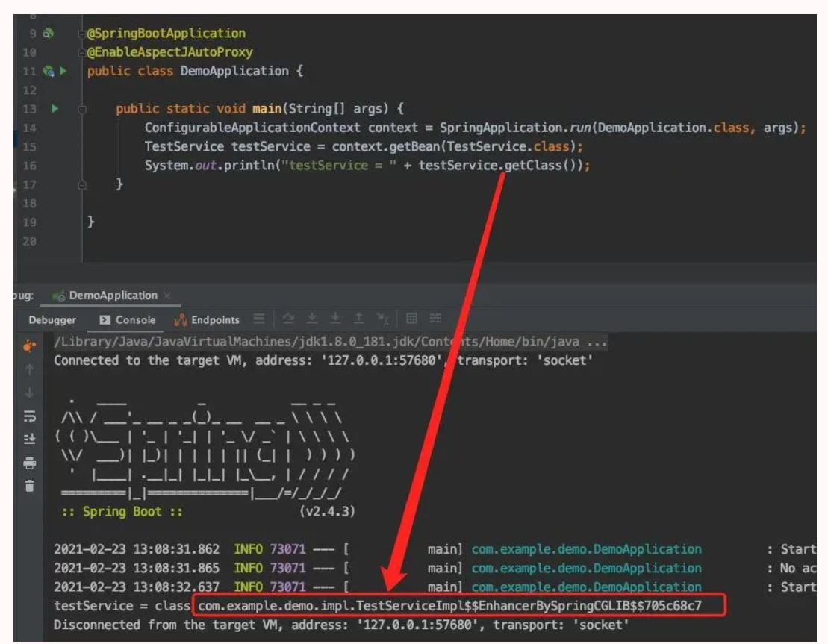Collapse the fold marker at line 10

pos(82,53)
